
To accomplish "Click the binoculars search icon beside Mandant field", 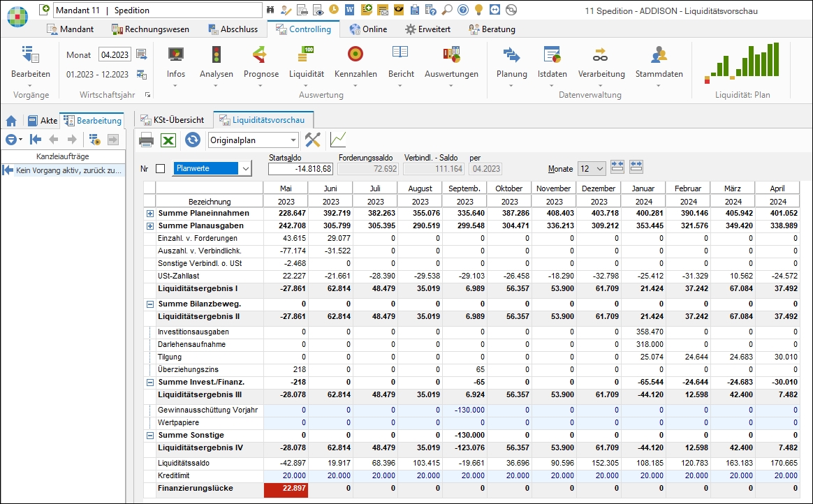I will pyautogui.click(x=271, y=10).
